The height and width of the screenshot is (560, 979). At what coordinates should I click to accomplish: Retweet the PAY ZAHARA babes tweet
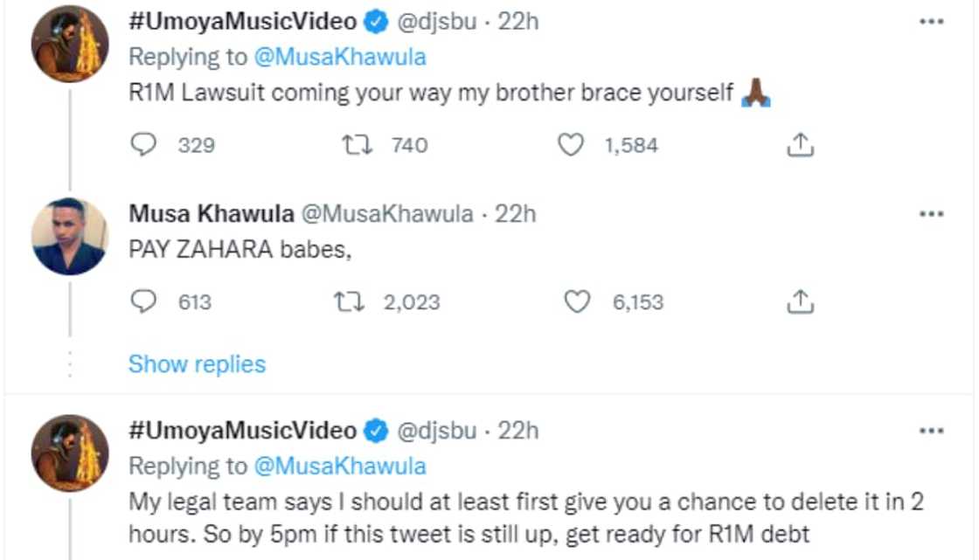(349, 302)
